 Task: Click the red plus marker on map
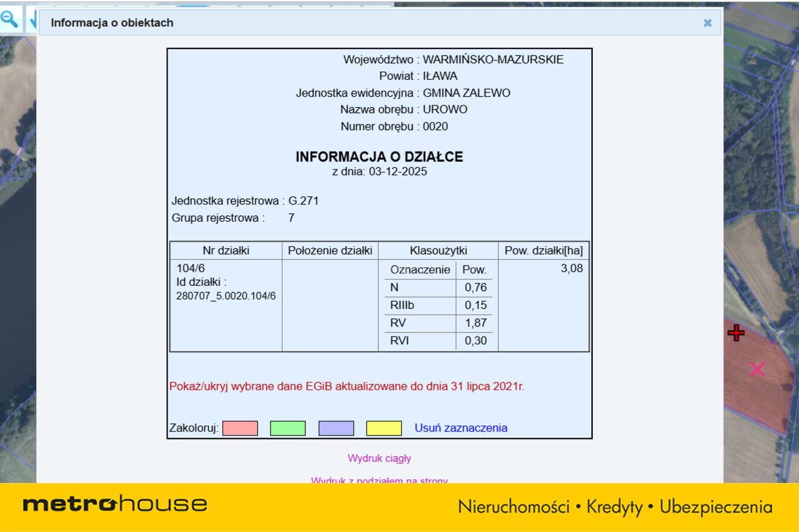coord(735,332)
